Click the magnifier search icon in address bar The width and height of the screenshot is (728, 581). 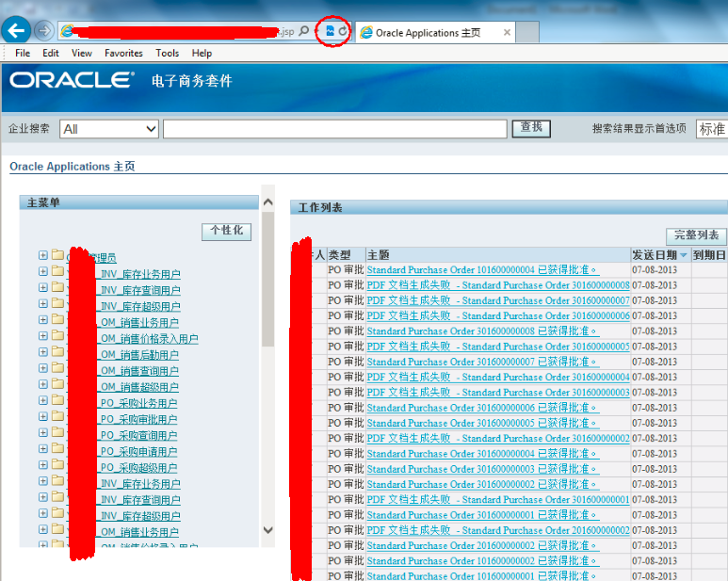[x=304, y=31]
